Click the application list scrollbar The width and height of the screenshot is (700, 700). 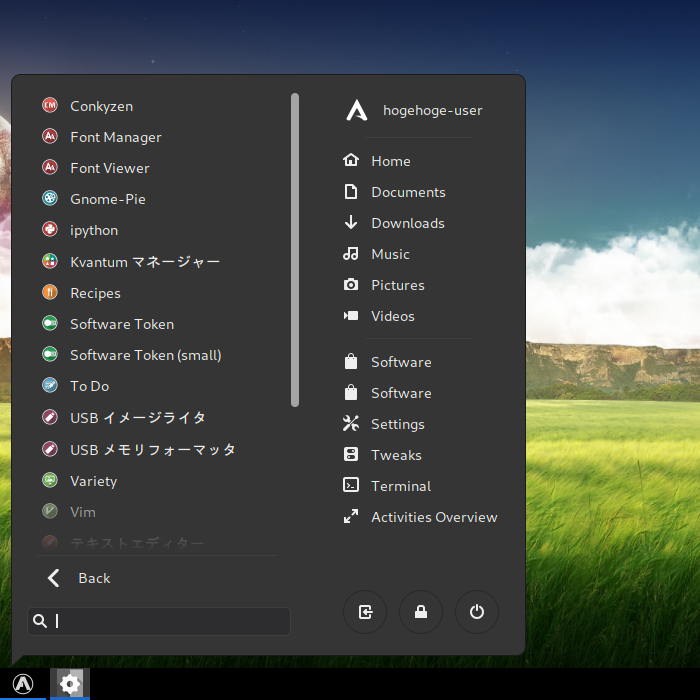point(295,250)
